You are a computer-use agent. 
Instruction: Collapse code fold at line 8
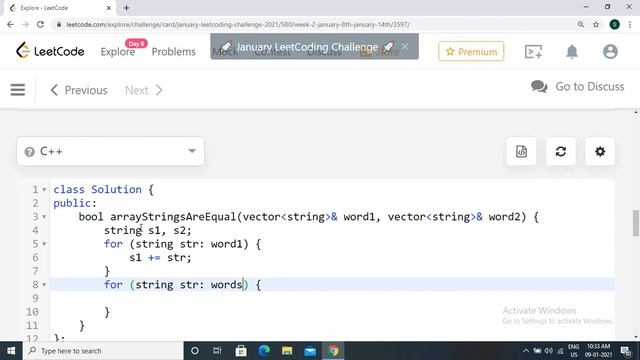[44, 284]
